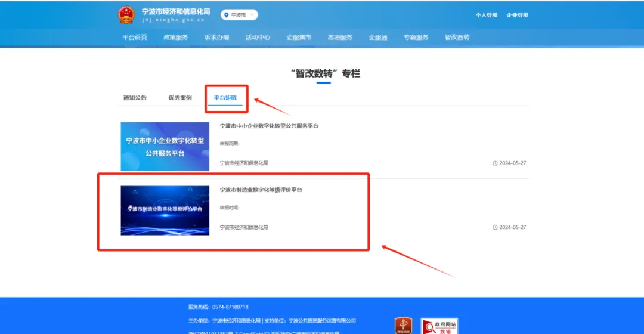
Task: Click the “智改数转”专栏 page heading
Action: point(326,73)
